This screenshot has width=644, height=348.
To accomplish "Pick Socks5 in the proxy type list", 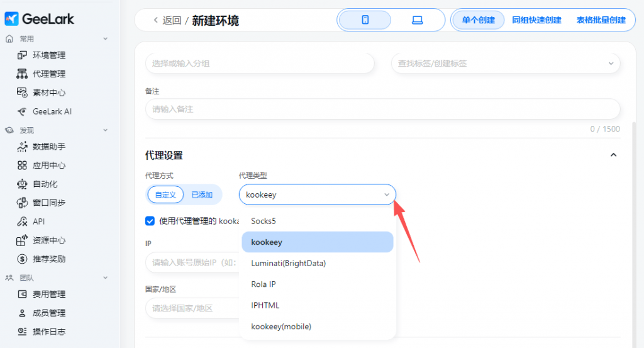I will coord(264,221).
